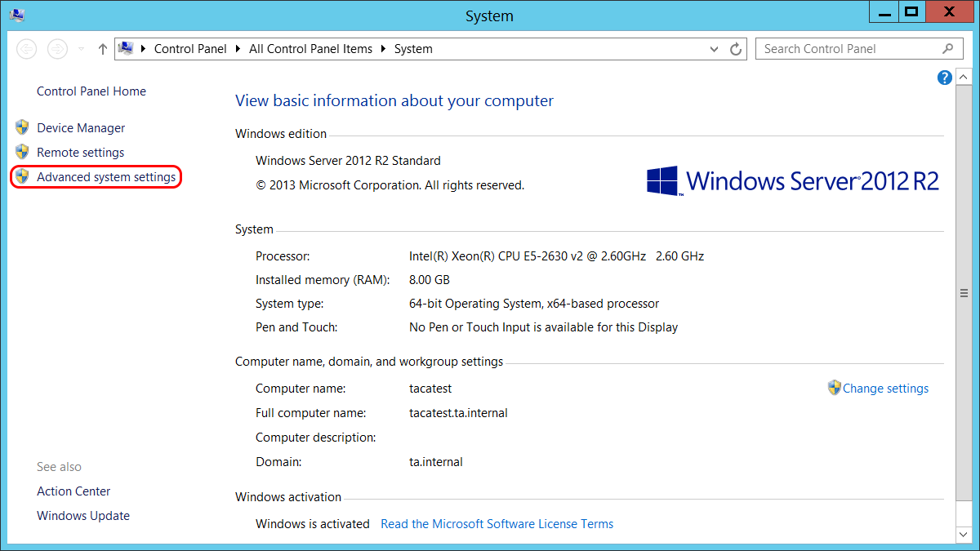Open the Windows Update link
The width and height of the screenshot is (980, 551).
pyautogui.click(x=83, y=516)
